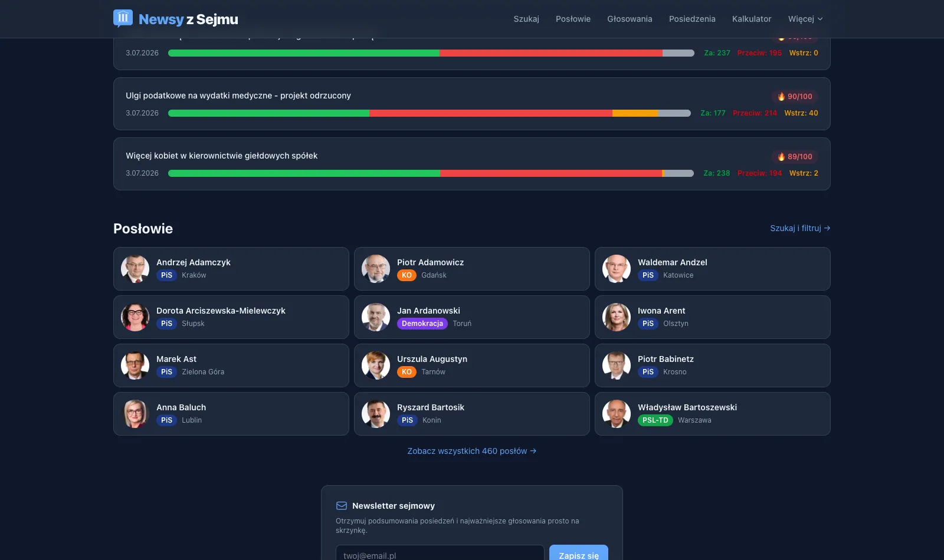Image resolution: width=944 pixels, height=560 pixels.
Task: Expand the Więcej dropdown menu
Action: tap(805, 19)
